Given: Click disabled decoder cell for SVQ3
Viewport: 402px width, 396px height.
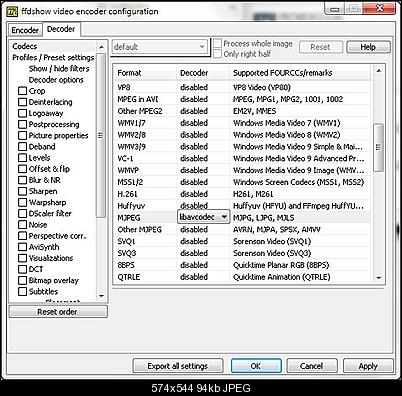Looking at the screenshot, I should [194, 253].
